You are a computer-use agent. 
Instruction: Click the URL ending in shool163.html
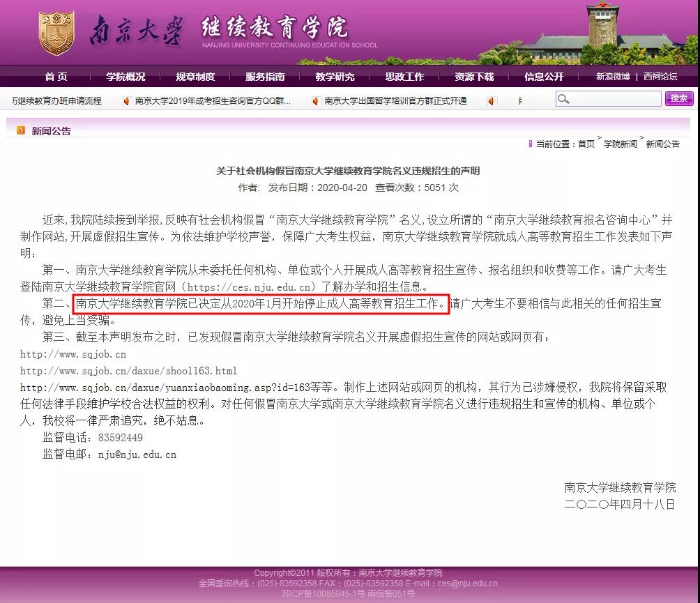[x=128, y=371]
